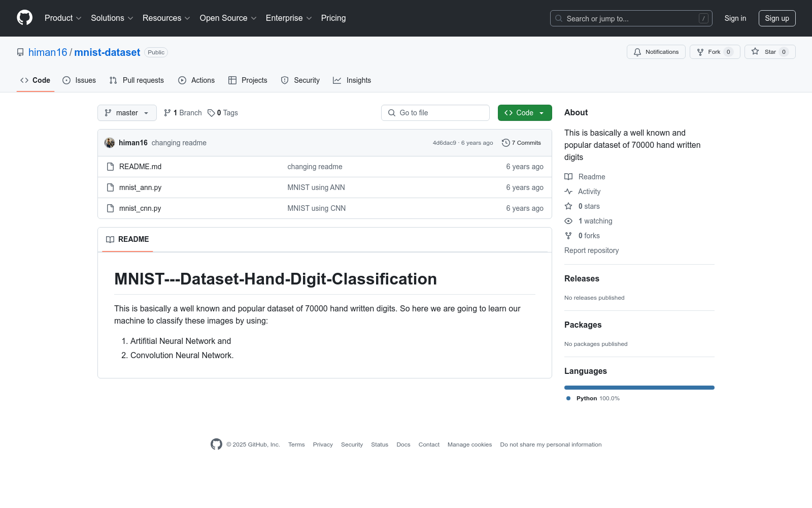Click Sign in

(x=735, y=18)
